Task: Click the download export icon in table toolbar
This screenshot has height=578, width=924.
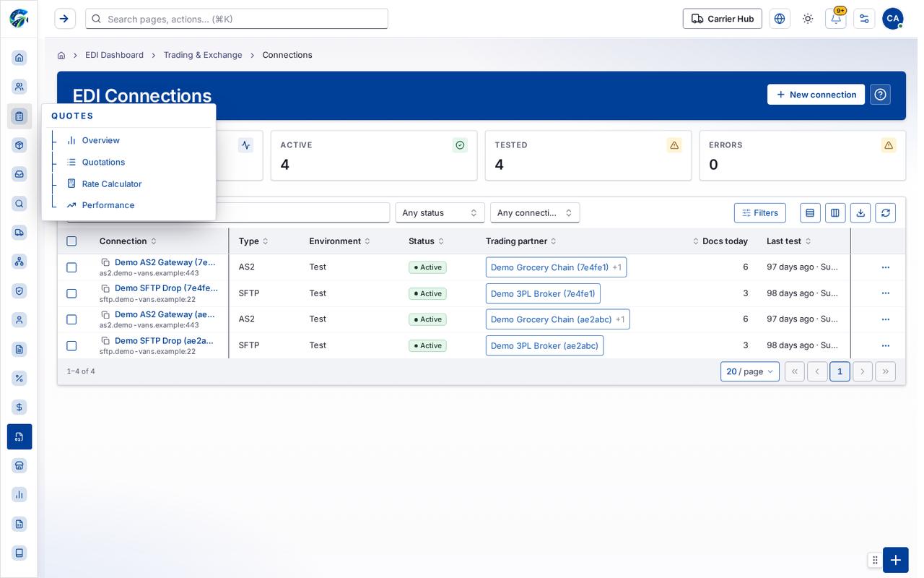Action: coord(860,212)
